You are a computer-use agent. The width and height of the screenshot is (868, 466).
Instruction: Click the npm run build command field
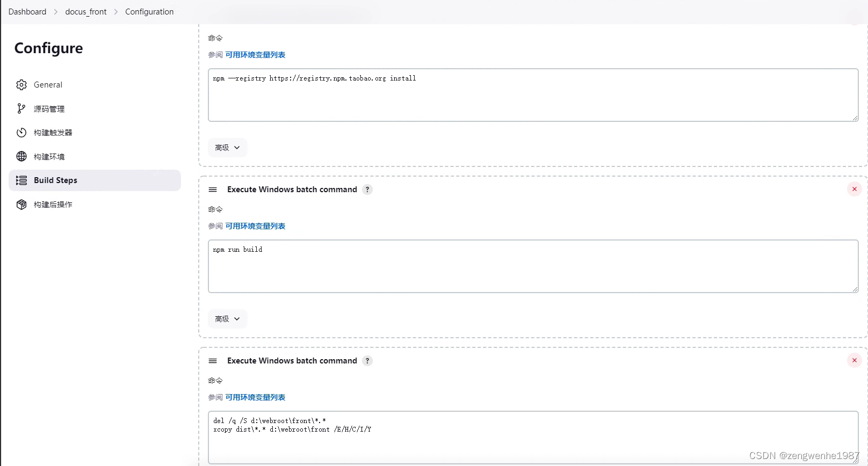coord(533,266)
